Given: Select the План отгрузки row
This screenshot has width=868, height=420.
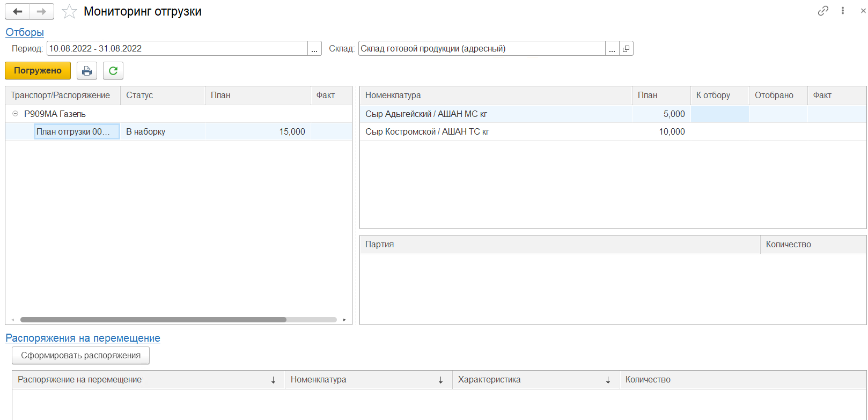Looking at the screenshot, I should pos(77,132).
